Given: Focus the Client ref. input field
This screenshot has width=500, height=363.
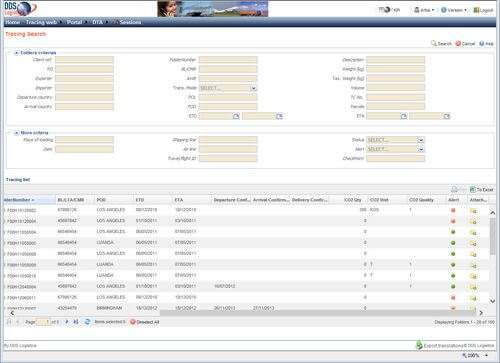Looking at the screenshot, I should pyautogui.click(x=84, y=60).
